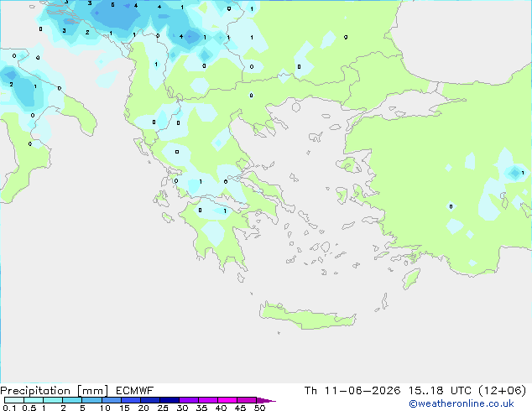Image resolution: width=532 pixels, height=411 pixels.
Task: Click the "15..18 UTC" time range
Action: click(440, 391)
